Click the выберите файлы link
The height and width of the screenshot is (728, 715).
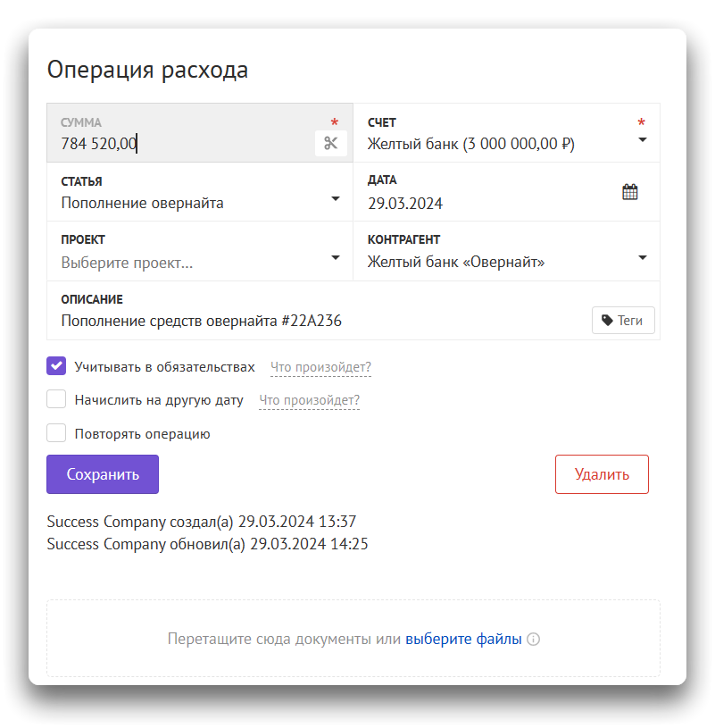463,640
